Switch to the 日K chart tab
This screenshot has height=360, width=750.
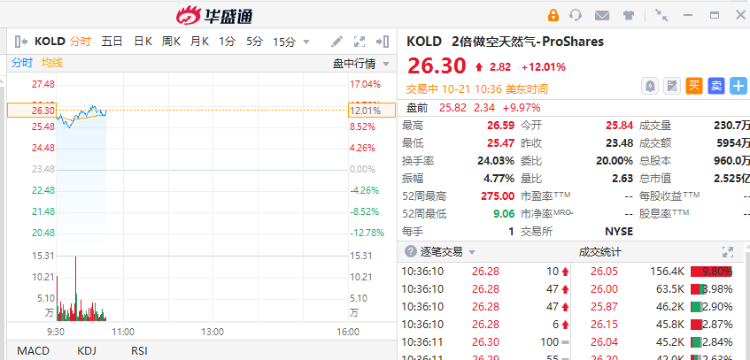(x=143, y=42)
